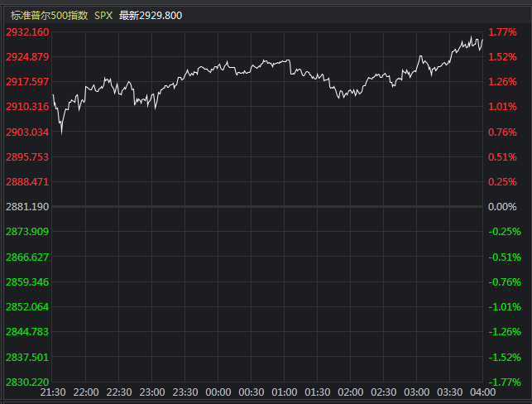
Task: Select price label 2873.909
Action: point(27,232)
